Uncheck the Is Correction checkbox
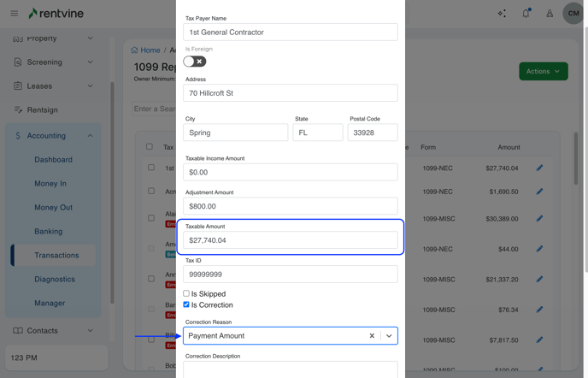 (186, 304)
